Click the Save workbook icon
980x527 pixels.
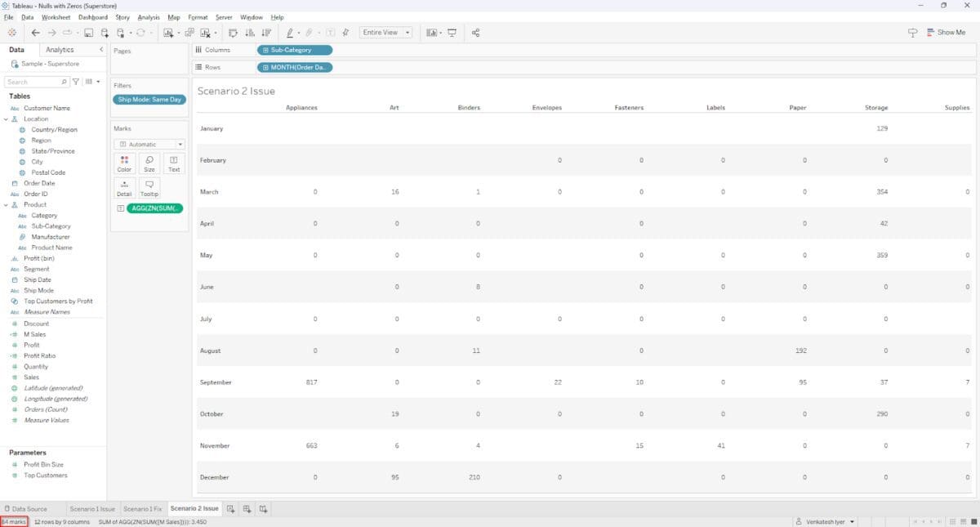[x=88, y=33]
